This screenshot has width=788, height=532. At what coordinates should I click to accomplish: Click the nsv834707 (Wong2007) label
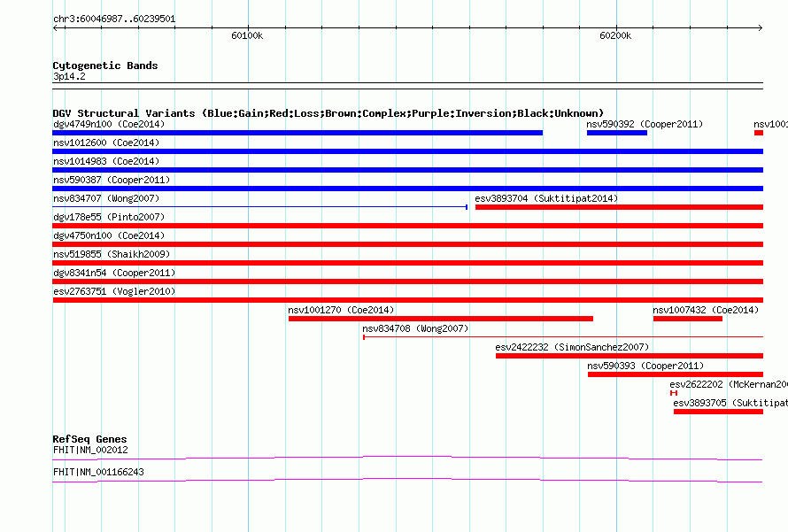click(x=106, y=198)
